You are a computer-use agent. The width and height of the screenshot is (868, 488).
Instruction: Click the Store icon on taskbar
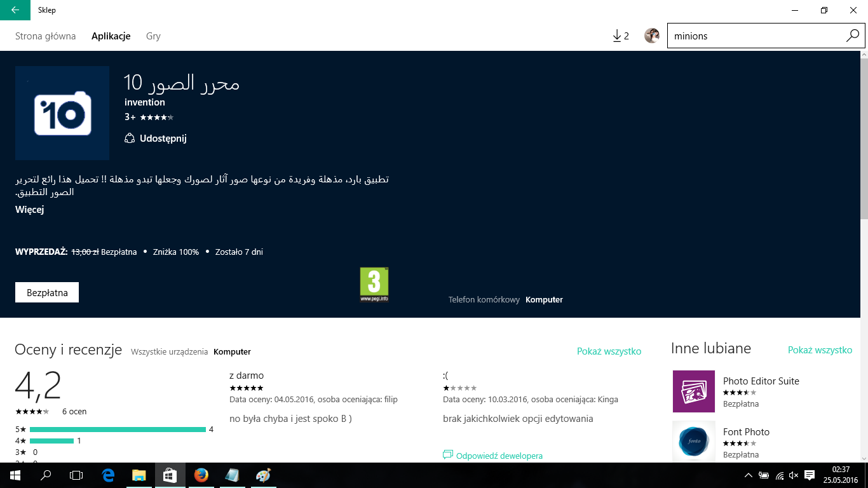click(170, 475)
